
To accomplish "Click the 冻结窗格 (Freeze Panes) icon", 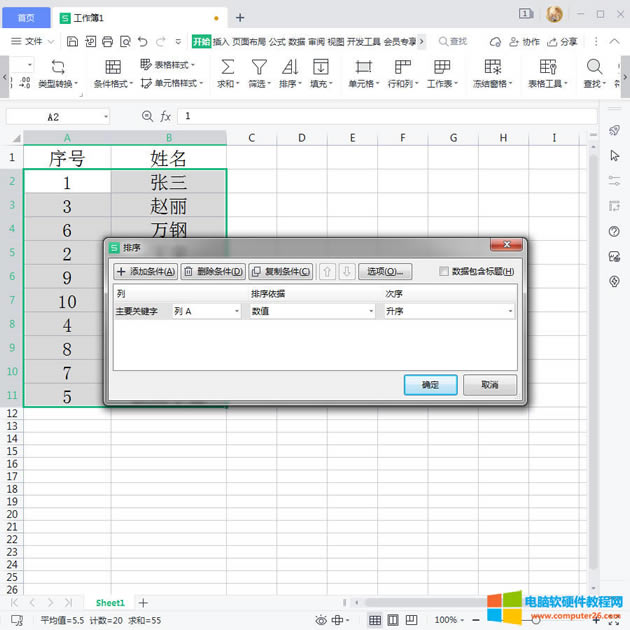I will point(493,67).
